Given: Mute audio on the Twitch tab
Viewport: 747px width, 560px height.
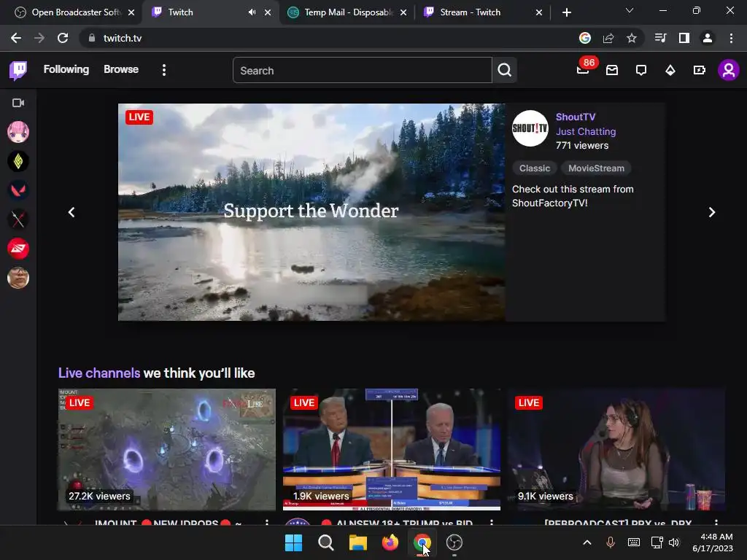Looking at the screenshot, I should (252, 12).
